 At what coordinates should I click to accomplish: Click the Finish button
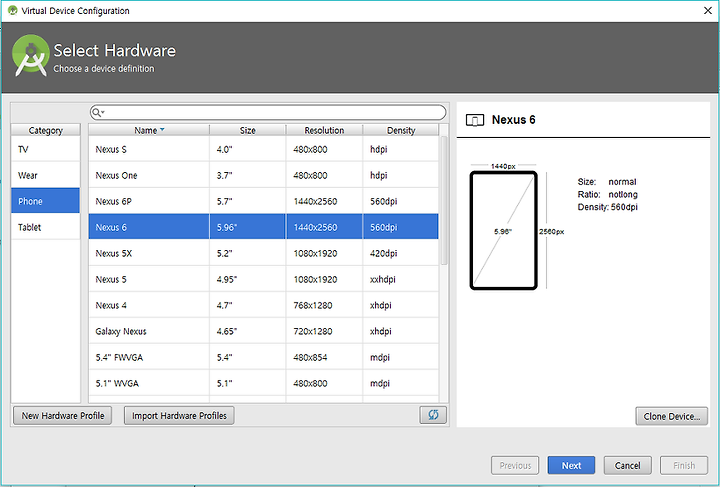684,465
